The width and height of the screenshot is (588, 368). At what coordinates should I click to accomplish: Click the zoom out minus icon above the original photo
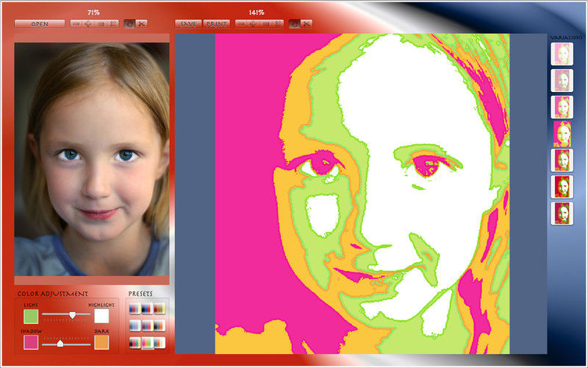coord(76,24)
